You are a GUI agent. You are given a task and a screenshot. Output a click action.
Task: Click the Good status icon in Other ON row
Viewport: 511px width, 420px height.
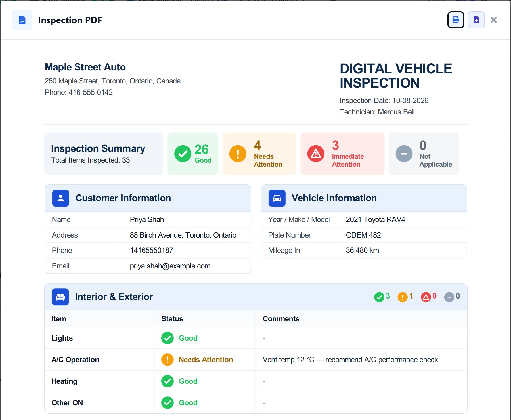167,403
